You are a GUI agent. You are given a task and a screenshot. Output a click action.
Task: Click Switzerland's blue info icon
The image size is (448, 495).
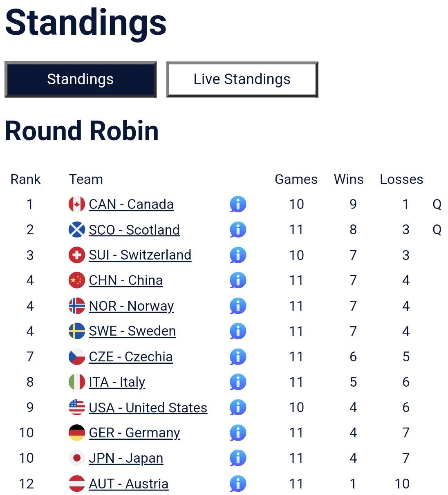238,255
